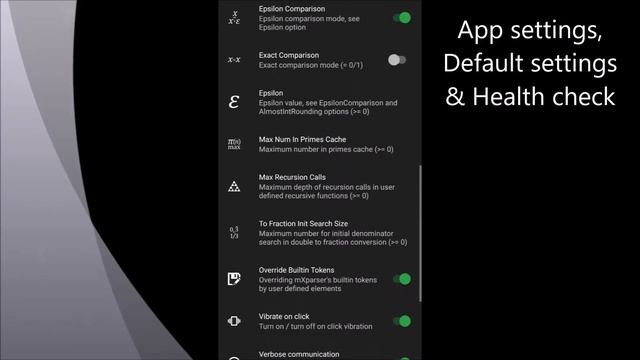Viewport: 640px width, 360px height.
Task: Click the Vibrate on click phone icon
Action: click(x=234, y=321)
